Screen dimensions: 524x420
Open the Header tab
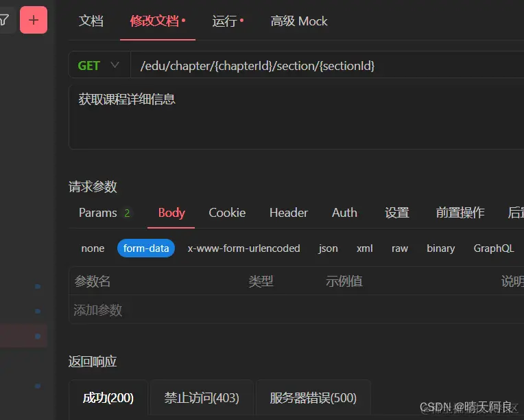(x=288, y=213)
